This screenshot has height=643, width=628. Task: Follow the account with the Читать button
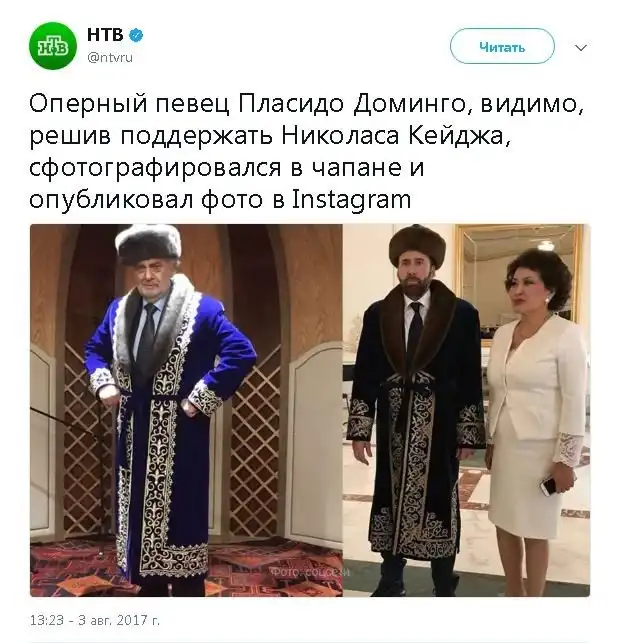point(502,47)
